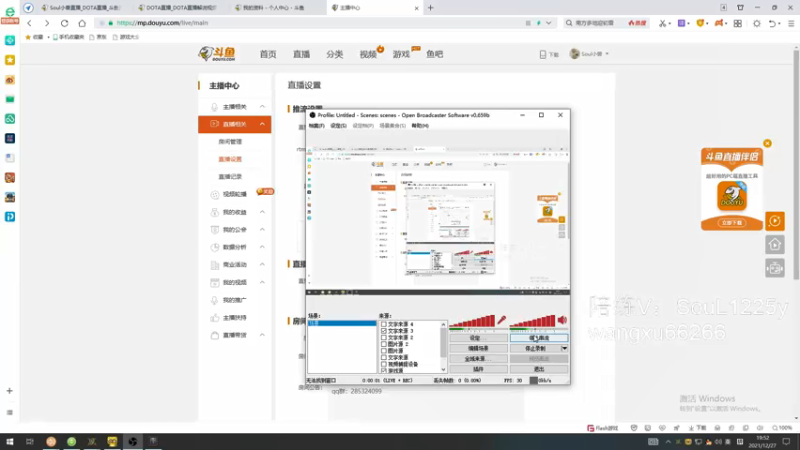Click the Weibo icon in browser sidebar
Screen dimensions: 800x450
click(10, 80)
